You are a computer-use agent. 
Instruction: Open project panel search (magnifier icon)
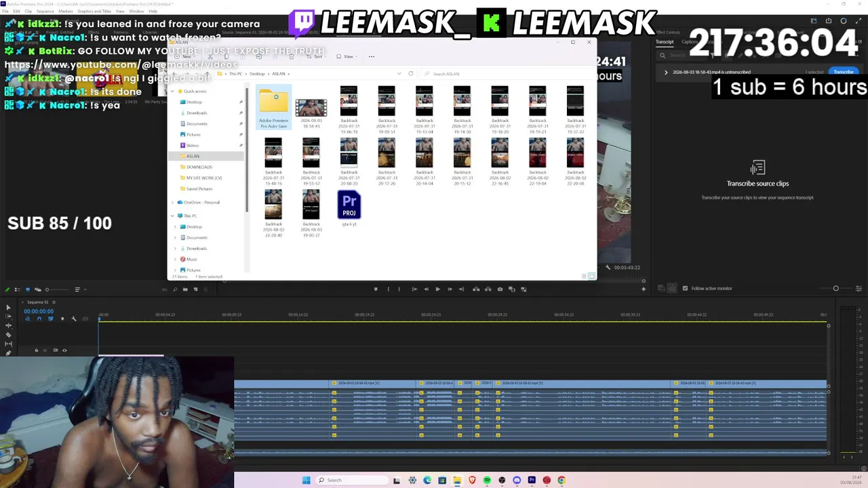(x=175, y=289)
